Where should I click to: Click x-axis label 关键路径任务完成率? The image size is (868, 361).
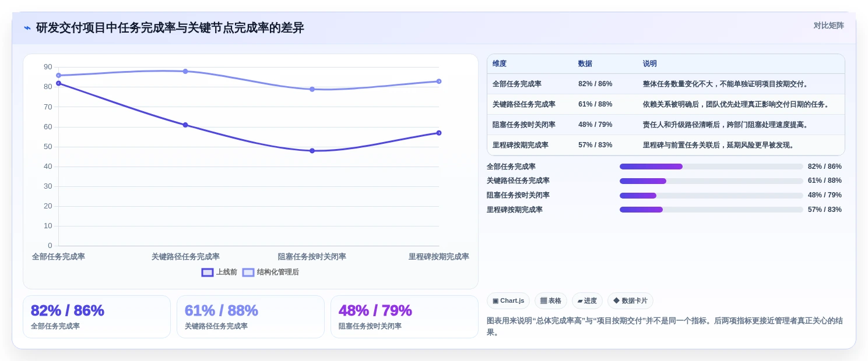tap(185, 256)
